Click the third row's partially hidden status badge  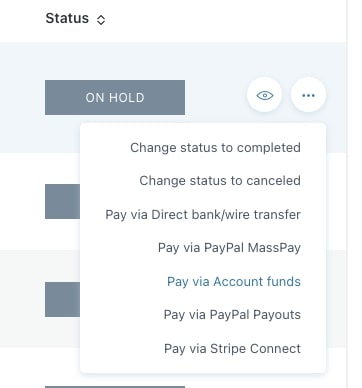click(62, 299)
